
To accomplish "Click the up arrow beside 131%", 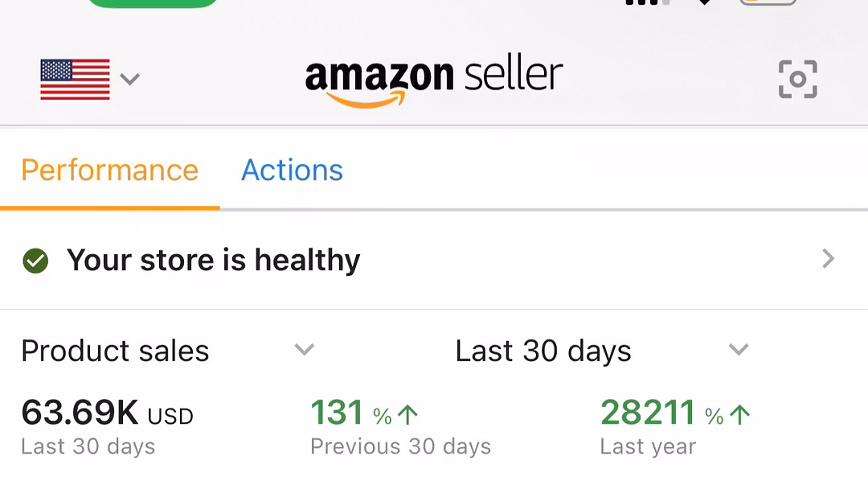I will [408, 415].
